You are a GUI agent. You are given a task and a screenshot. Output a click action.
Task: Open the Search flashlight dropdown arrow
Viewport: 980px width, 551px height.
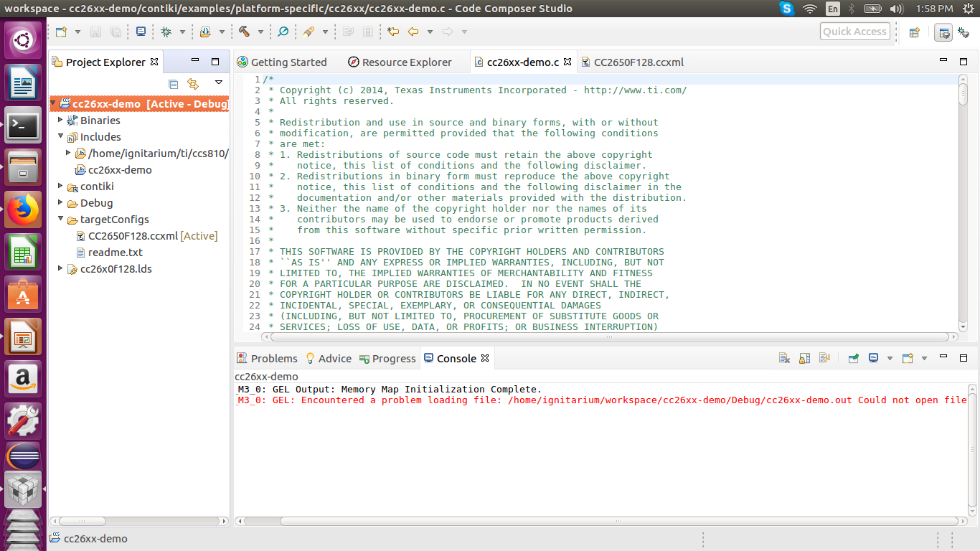pos(325,32)
